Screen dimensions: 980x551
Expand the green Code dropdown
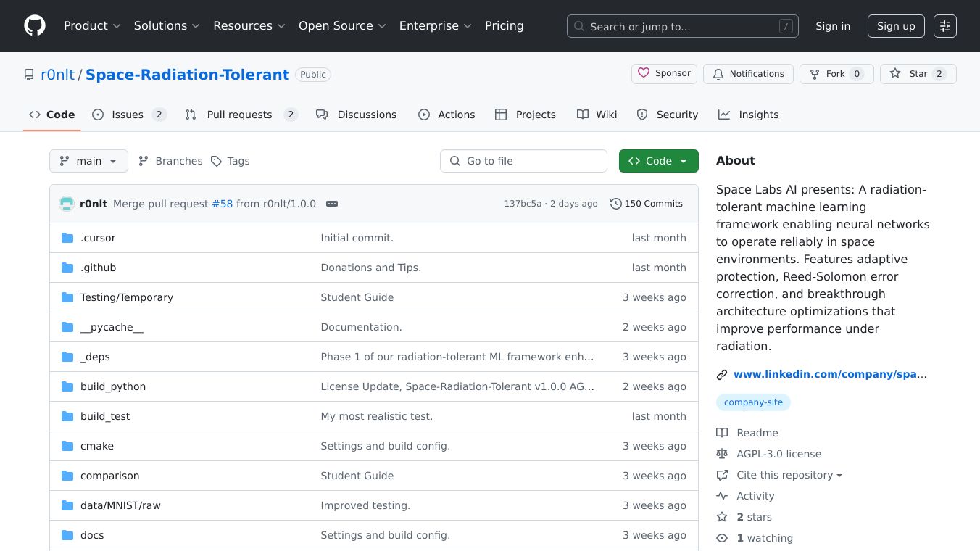[658, 161]
